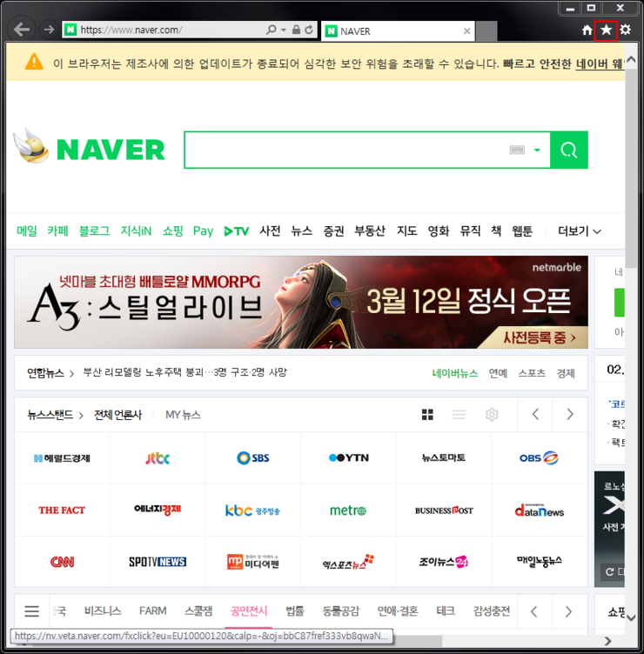
Task: Click the browser Back arrow button
Action: [x=21, y=30]
